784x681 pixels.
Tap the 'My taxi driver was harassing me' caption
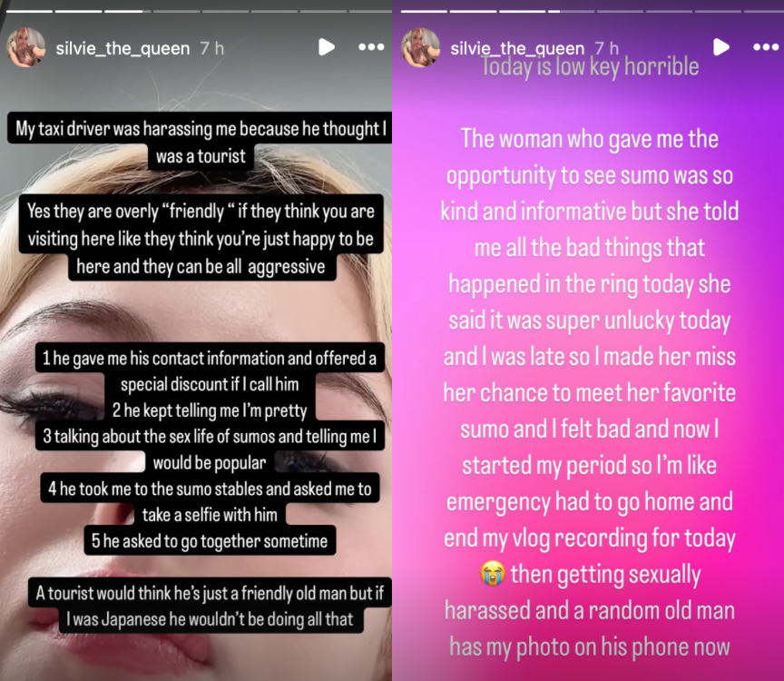(x=200, y=143)
